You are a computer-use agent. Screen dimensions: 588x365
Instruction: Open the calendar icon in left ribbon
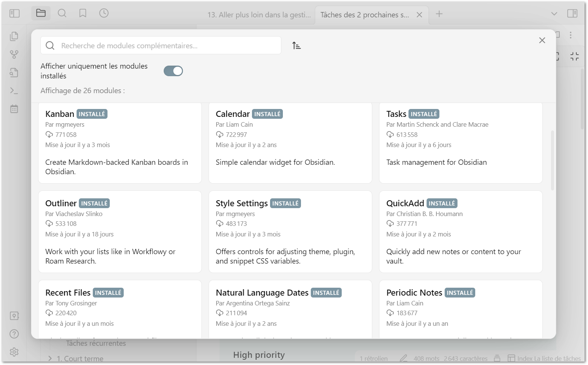[14, 109]
